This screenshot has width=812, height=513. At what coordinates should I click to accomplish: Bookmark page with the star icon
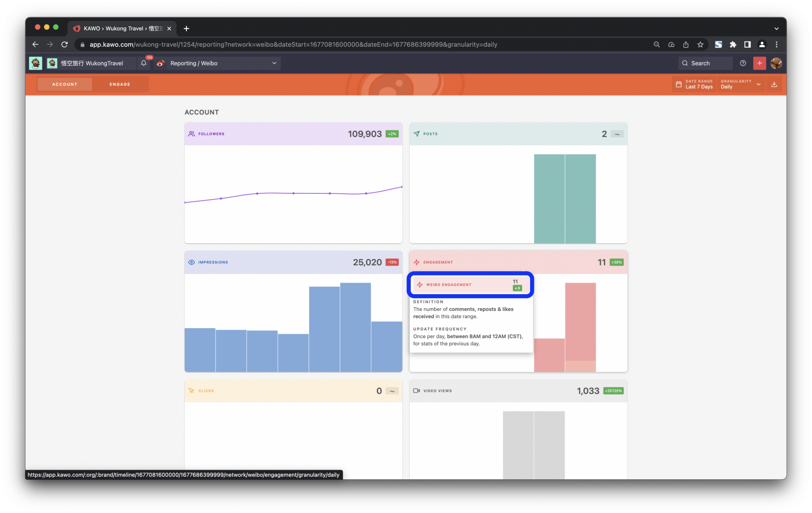coord(701,44)
